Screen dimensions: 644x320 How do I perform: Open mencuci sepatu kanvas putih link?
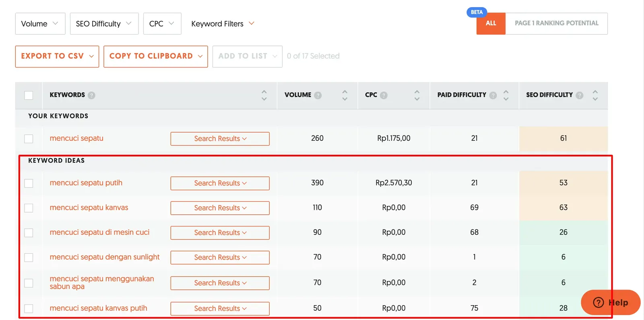coord(98,308)
